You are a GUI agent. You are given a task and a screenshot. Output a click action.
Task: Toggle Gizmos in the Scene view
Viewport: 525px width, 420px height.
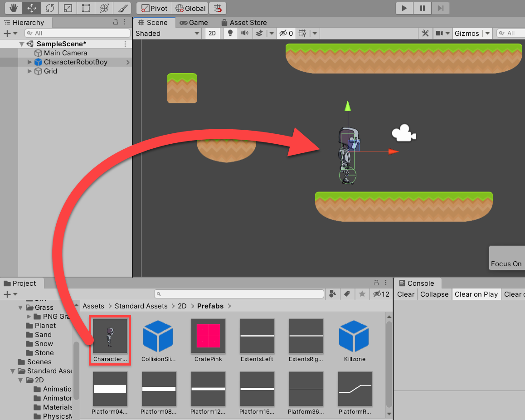pyautogui.click(x=467, y=33)
